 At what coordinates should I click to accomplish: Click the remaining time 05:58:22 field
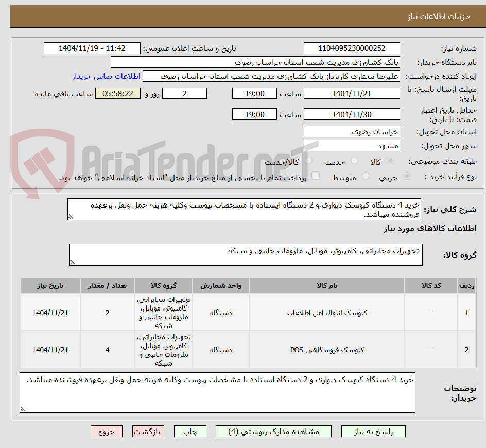click(x=118, y=93)
